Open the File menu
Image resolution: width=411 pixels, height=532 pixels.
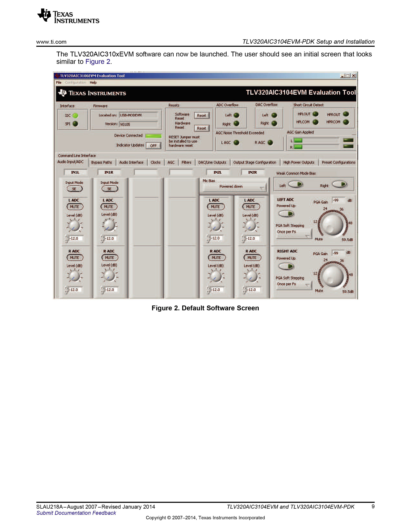(59, 83)
